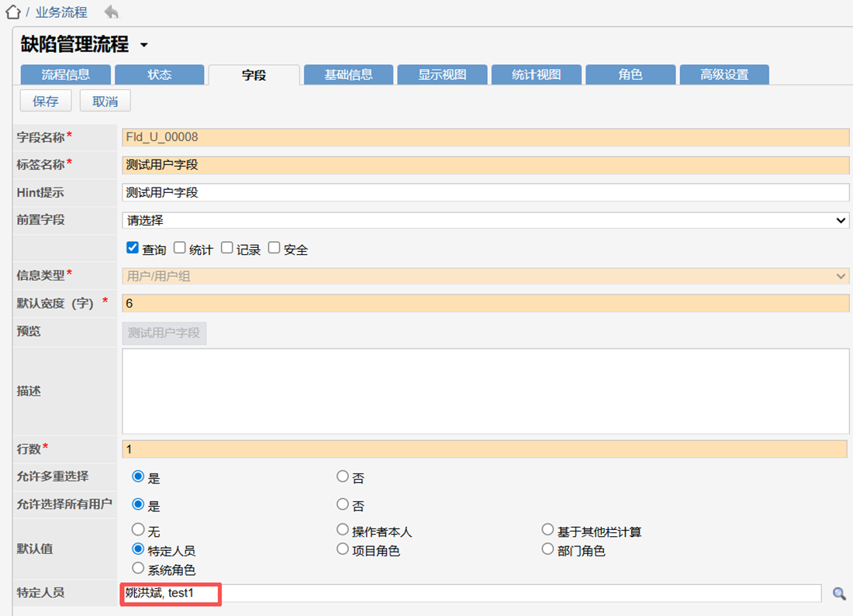The image size is (853, 616).
Task: Expand the 缺陷管理流程 title dropdown arrow
Action: point(143,46)
